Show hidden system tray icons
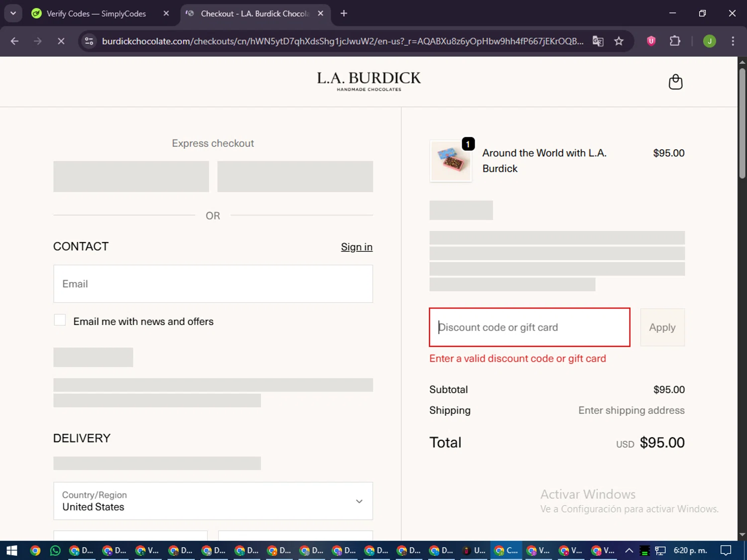Screen dimensions: 747x560 (x=629, y=550)
